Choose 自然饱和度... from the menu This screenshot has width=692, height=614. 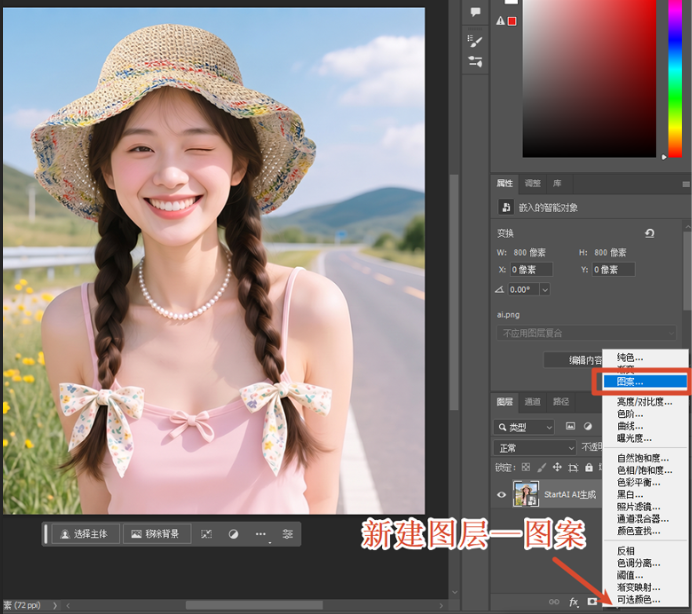(x=645, y=458)
